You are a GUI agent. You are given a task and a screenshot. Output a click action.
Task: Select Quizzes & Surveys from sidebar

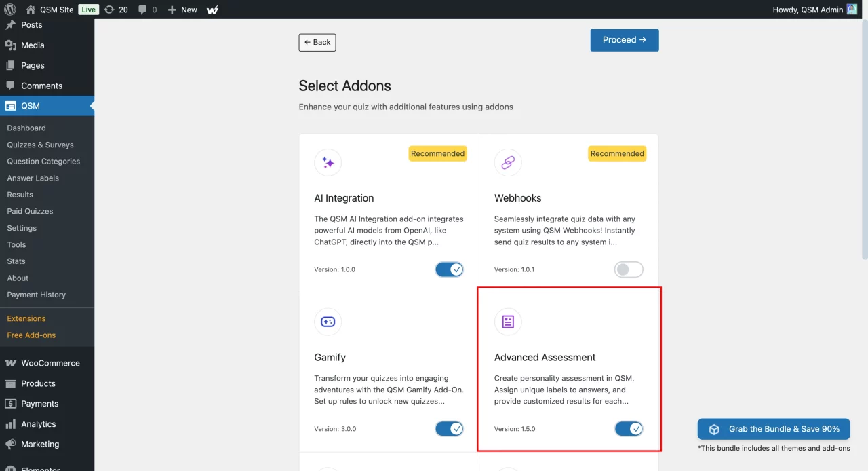41,145
